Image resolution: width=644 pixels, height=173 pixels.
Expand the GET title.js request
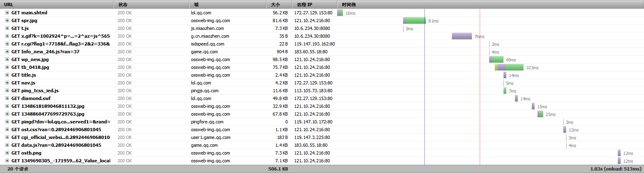click(7, 75)
